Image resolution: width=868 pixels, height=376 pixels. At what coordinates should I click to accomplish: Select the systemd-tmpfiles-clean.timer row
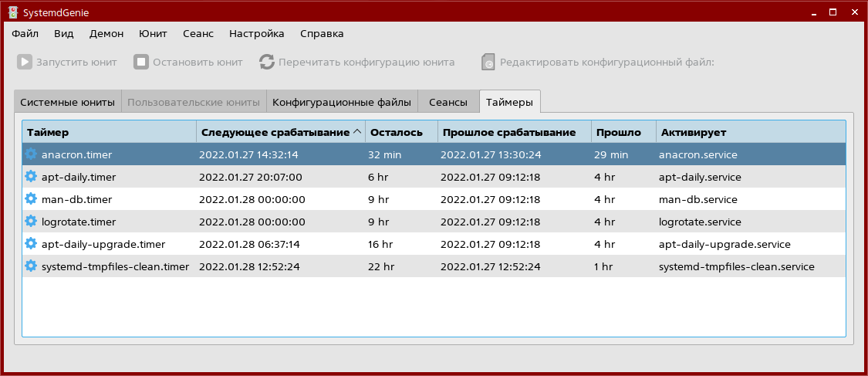[114, 266]
